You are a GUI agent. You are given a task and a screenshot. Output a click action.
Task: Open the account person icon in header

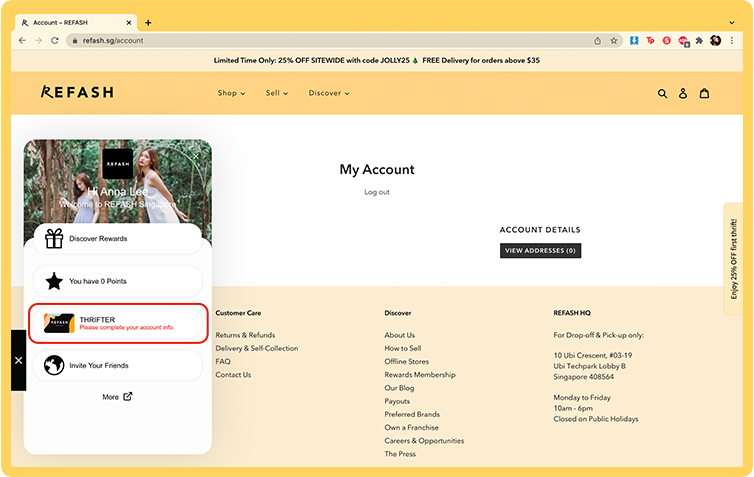[x=683, y=93]
